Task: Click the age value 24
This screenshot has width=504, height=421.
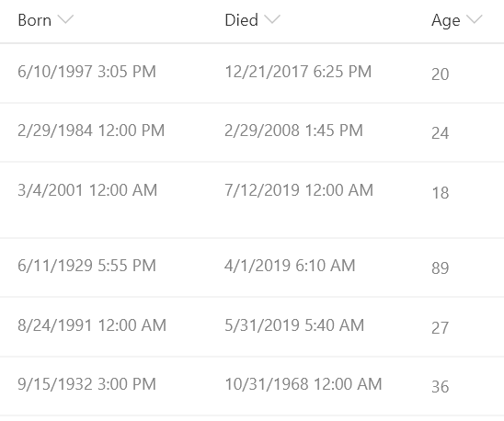Action: 440,133
